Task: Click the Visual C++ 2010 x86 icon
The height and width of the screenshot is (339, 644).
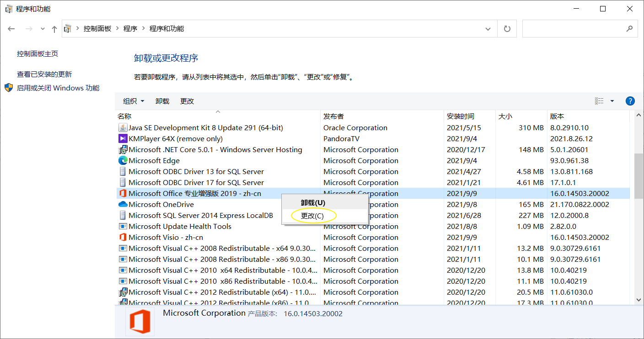Action: [123, 281]
